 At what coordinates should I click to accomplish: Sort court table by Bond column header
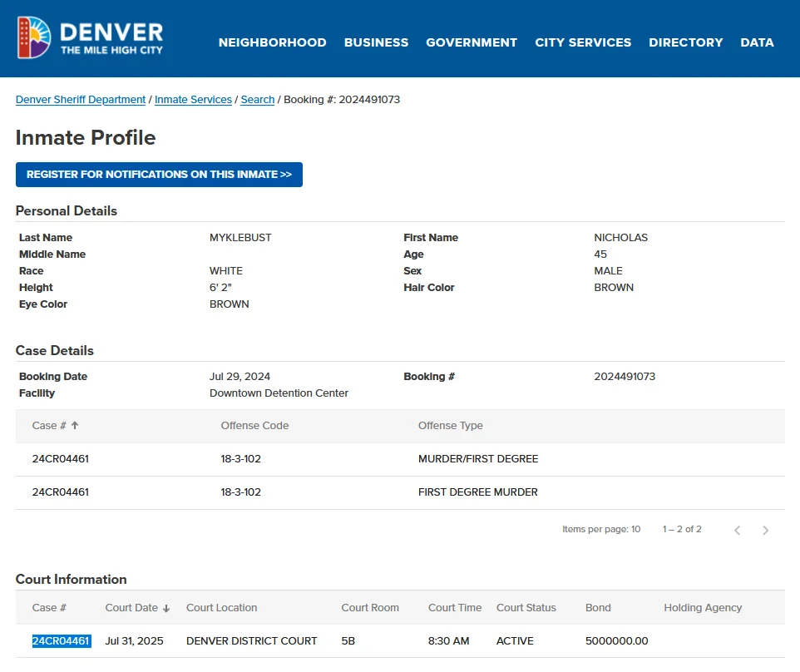tap(598, 608)
